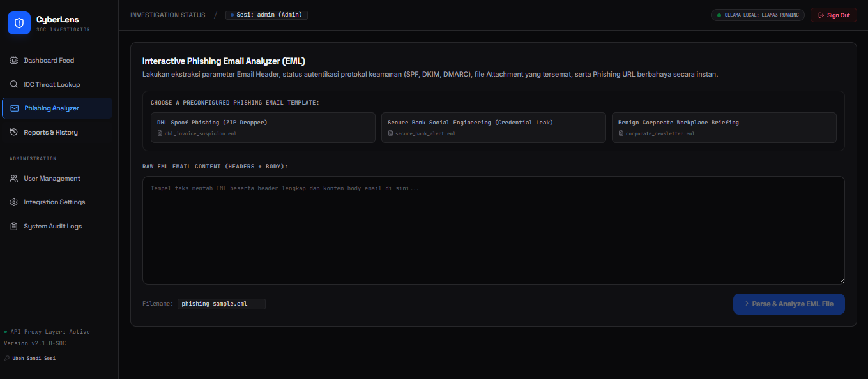The image size is (868, 379).
Task: Click the Choose a preconfigured template label
Action: tap(235, 103)
